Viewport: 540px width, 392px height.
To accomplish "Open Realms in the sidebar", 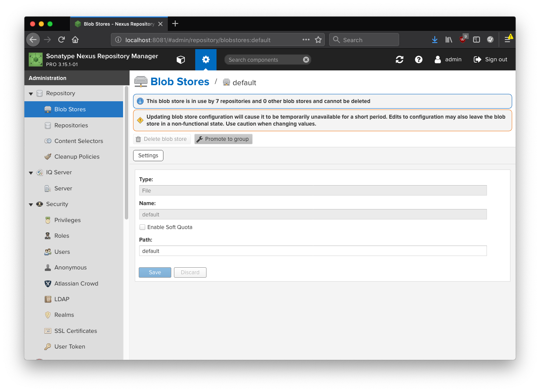I will (74, 315).
